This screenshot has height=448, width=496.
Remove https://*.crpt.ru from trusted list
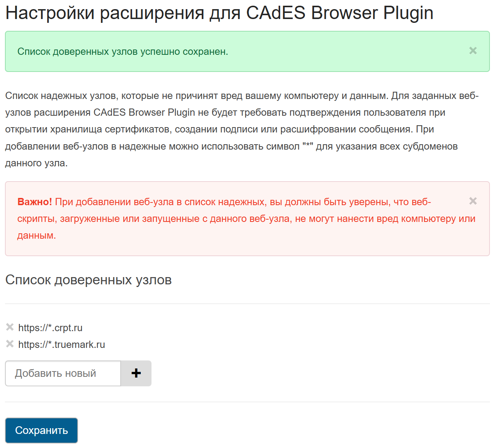pyautogui.click(x=10, y=327)
